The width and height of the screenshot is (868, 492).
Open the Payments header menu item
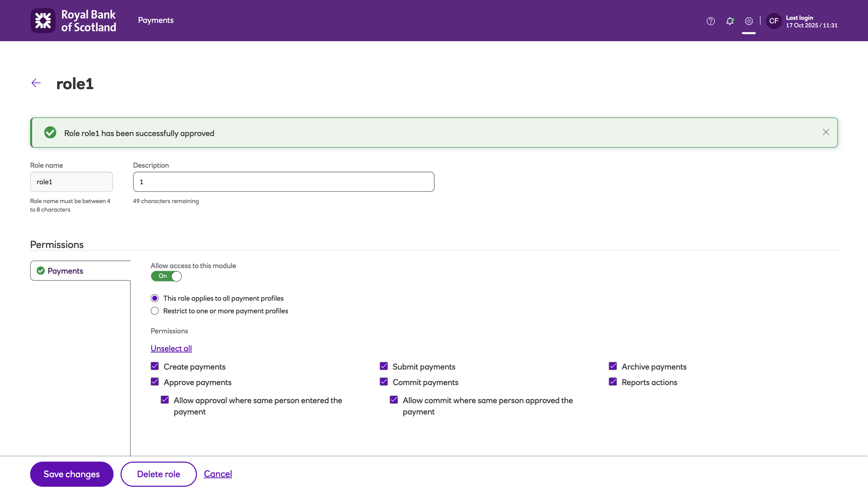point(156,20)
